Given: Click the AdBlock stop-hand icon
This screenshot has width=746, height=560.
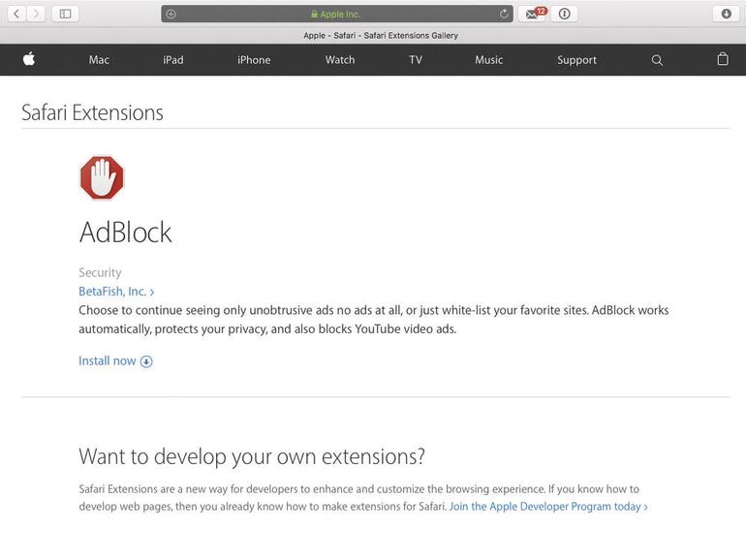Looking at the screenshot, I should click(102, 177).
